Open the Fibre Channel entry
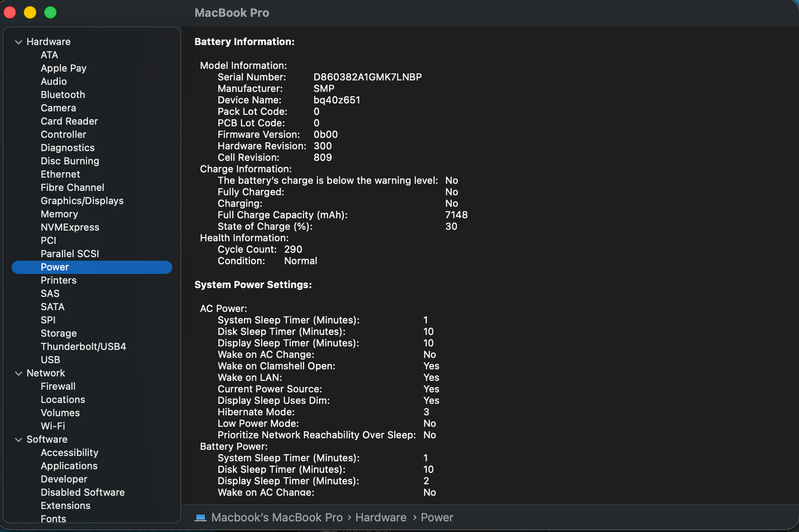The width and height of the screenshot is (799, 532). [x=72, y=187]
